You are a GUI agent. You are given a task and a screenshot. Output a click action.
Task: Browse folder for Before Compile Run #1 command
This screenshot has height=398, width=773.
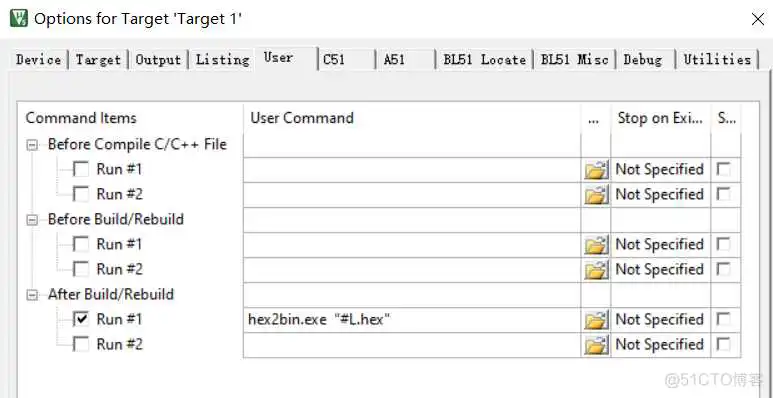[596, 170]
